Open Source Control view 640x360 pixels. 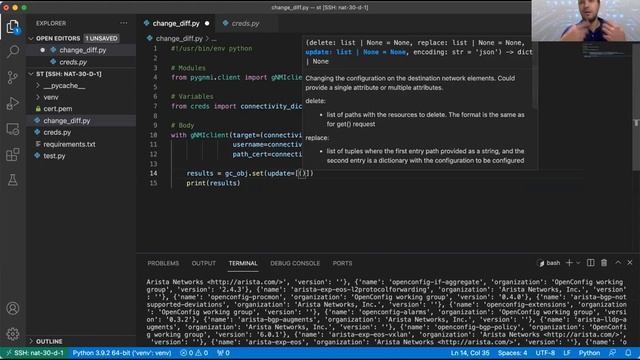coord(13,77)
